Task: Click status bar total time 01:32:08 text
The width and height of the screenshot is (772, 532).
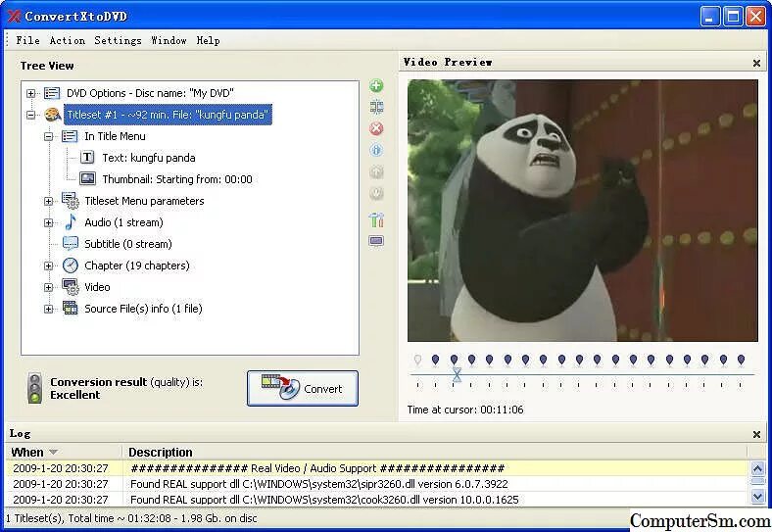Action: [x=130, y=518]
